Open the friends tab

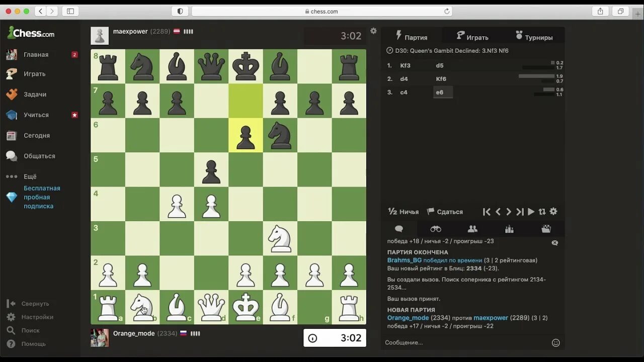472,229
